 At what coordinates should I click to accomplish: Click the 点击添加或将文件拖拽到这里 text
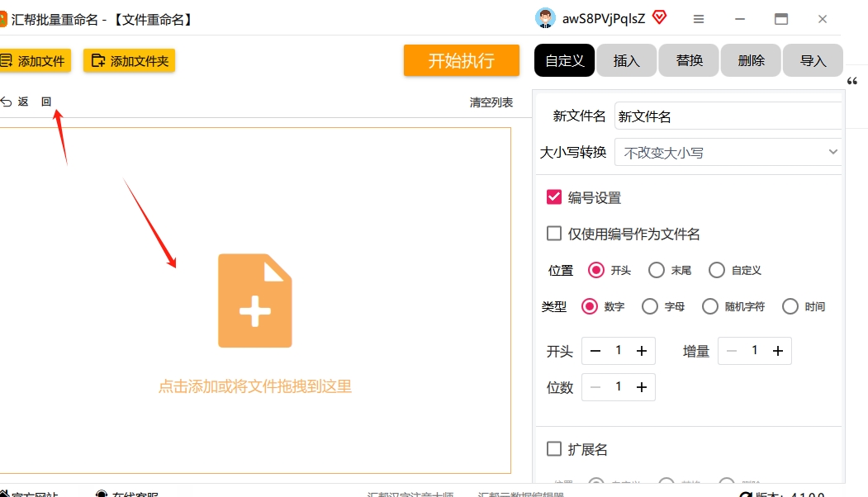[255, 386]
